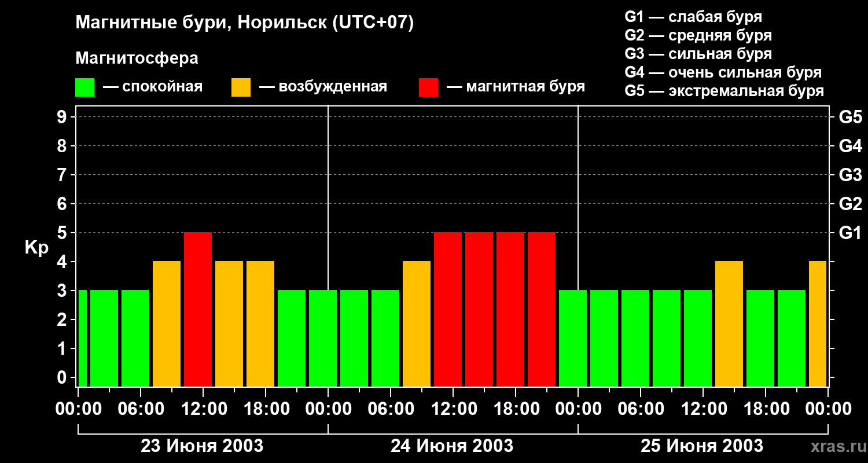Click the '7' value on the Kp axis
Image resolution: width=868 pixels, height=463 pixels.
(63, 175)
